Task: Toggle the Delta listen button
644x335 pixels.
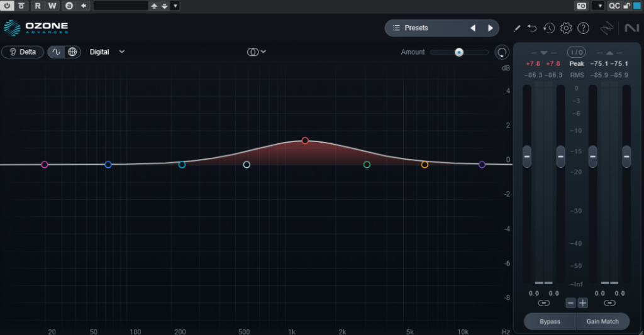Action: click(23, 52)
